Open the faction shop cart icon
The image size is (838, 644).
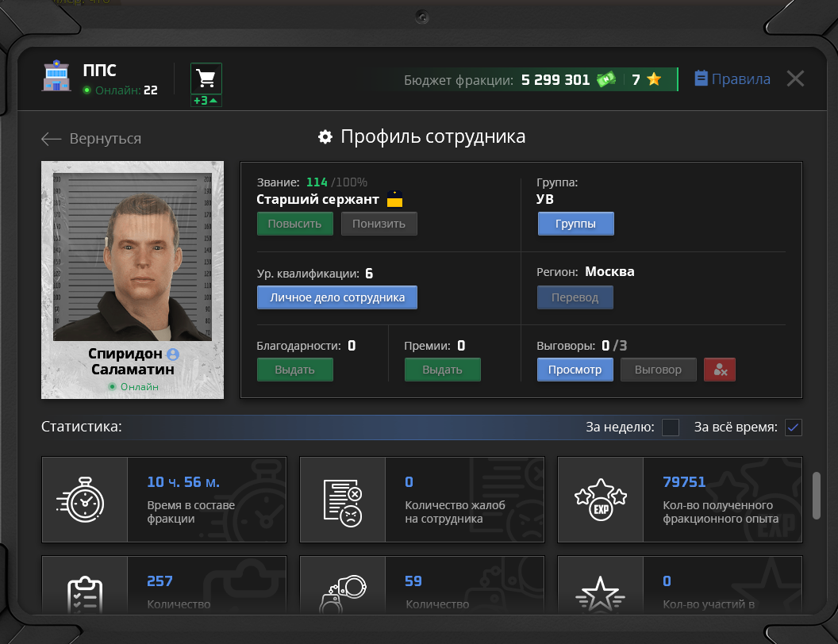tap(206, 79)
